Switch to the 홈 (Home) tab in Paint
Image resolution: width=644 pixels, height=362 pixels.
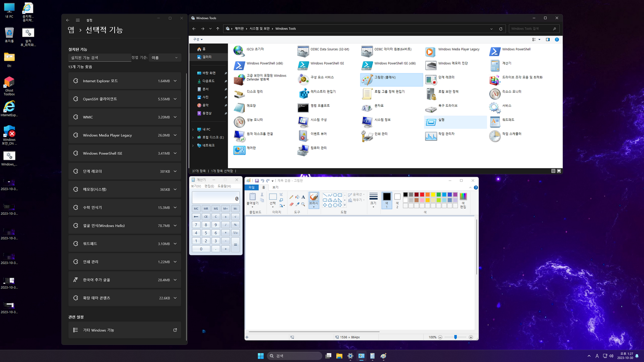tap(264, 187)
